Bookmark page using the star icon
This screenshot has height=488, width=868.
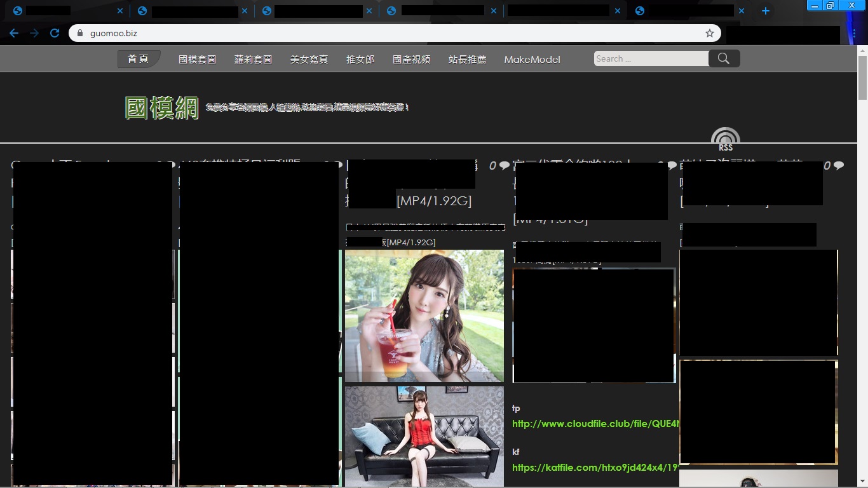click(x=710, y=33)
